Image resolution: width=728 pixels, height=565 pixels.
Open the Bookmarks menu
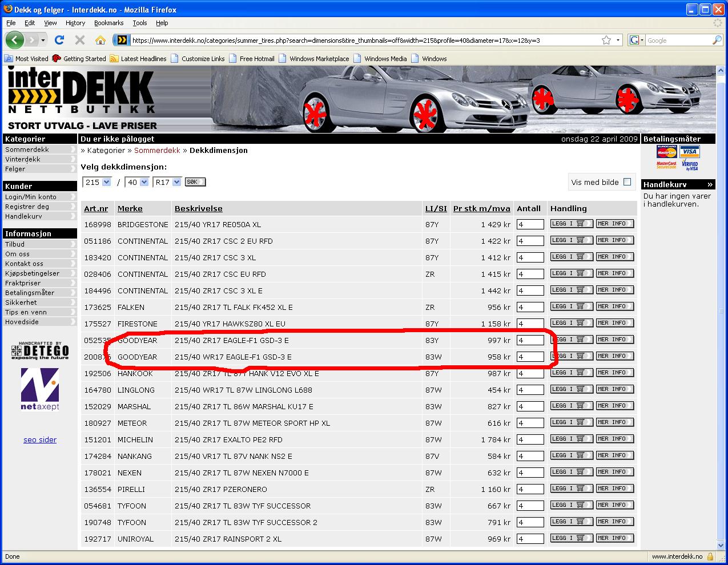pyautogui.click(x=108, y=23)
